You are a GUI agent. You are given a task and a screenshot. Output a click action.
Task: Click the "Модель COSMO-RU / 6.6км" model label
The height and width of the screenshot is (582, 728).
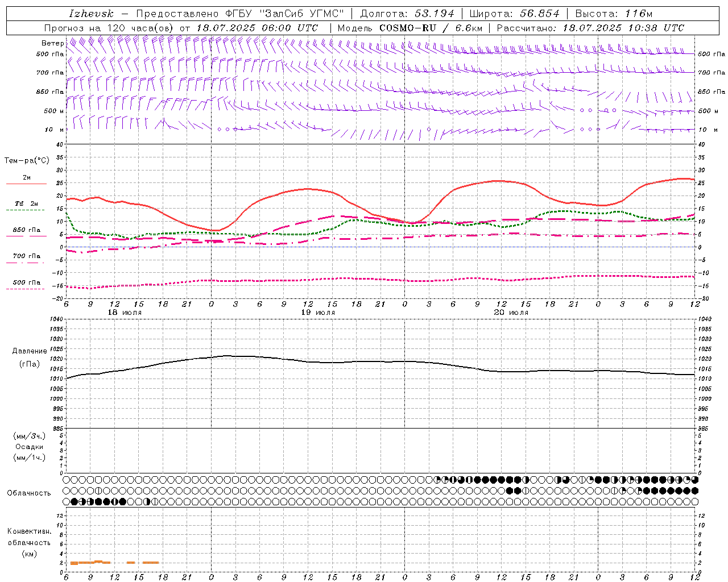point(409,28)
